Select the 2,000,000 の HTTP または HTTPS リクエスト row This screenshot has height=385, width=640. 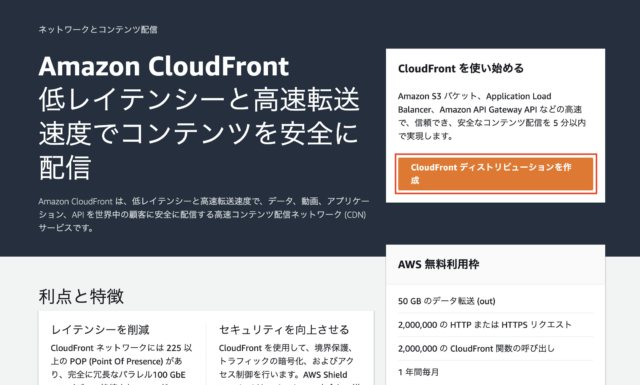(496, 325)
